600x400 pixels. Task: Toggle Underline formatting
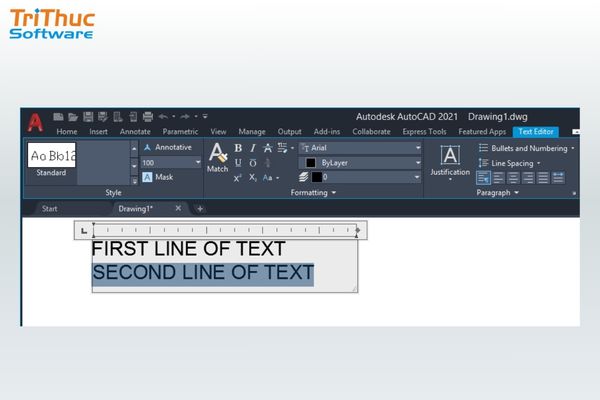[238, 163]
